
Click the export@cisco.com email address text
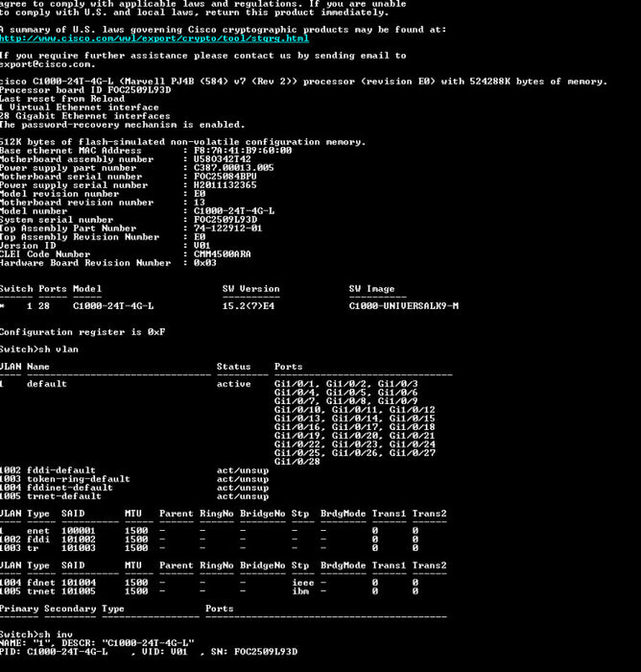47,64
